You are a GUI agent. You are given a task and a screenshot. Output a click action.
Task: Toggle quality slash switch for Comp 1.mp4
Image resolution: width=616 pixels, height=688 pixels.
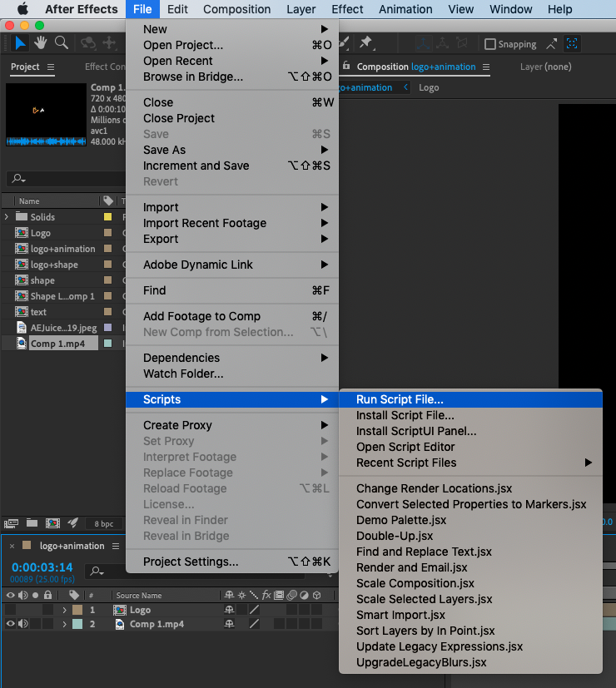click(x=254, y=623)
